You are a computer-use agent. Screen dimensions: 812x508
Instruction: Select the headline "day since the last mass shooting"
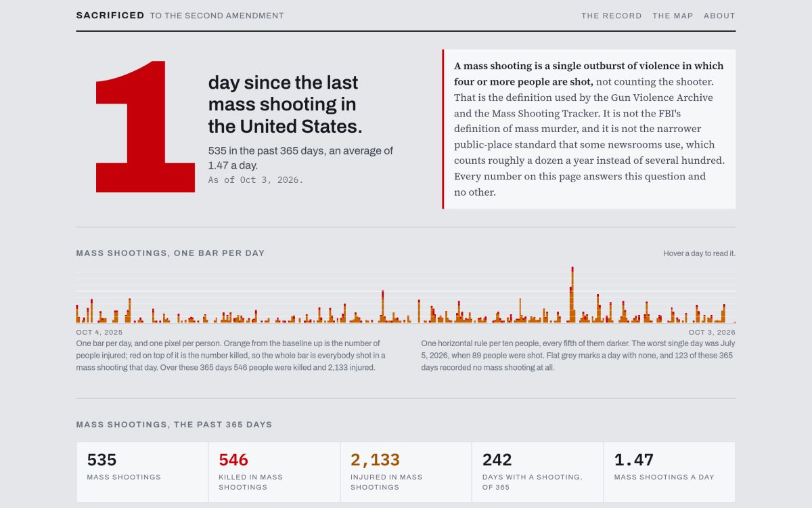[x=285, y=104]
